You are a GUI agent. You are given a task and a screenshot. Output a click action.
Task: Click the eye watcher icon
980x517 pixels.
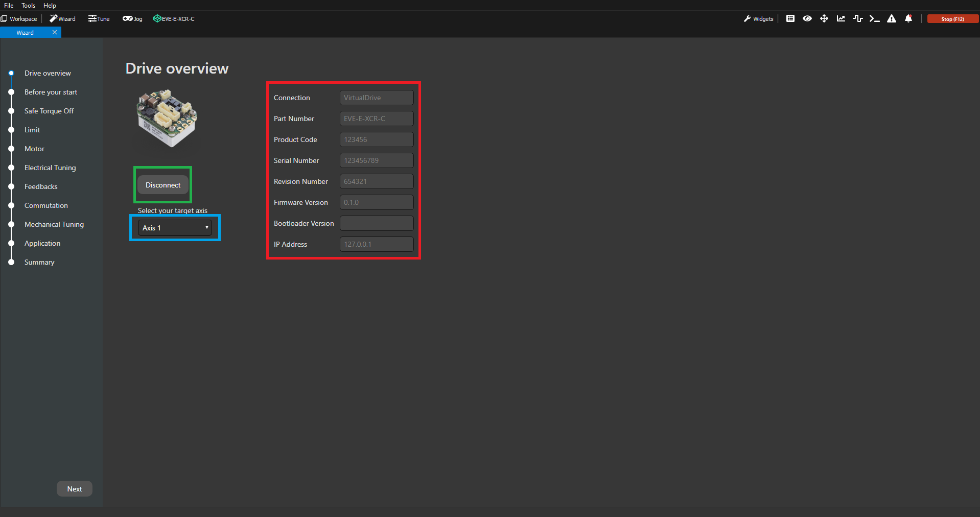tap(807, 19)
